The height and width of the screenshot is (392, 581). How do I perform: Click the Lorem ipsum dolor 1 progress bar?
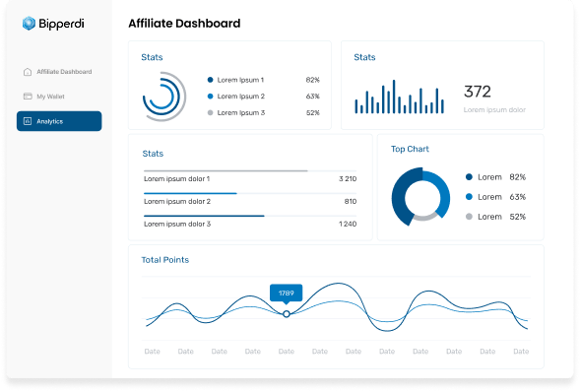[250, 170]
